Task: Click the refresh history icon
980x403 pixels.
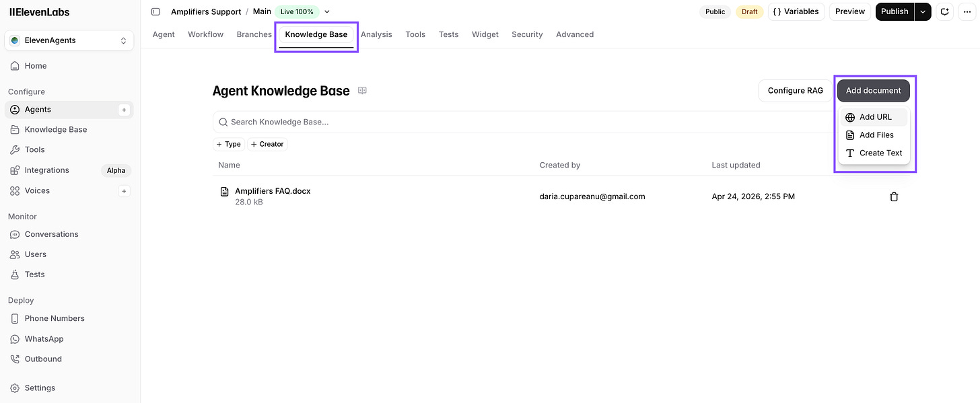Action: [944, 11]
